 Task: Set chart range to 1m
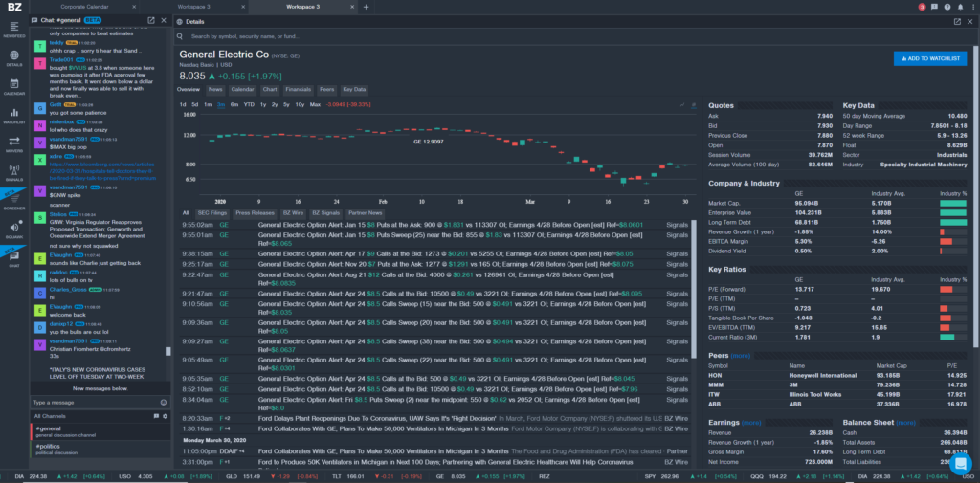(208, 104)
